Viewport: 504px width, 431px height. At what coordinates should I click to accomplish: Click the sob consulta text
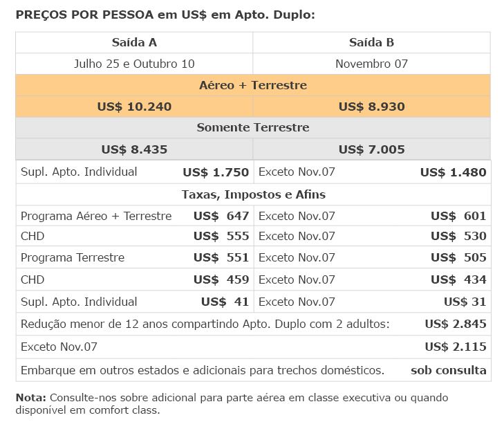449,370
